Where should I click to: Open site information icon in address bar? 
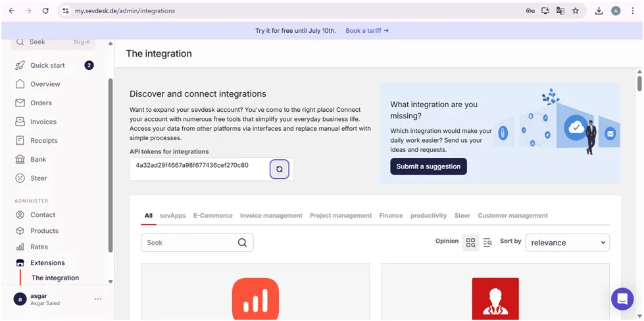pos(65,11)
